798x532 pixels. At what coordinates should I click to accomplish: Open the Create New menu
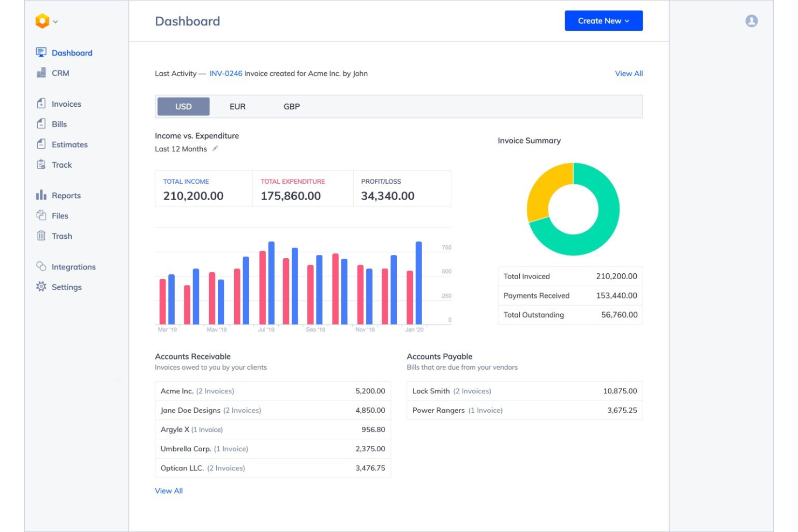click(x=603, y=20)
